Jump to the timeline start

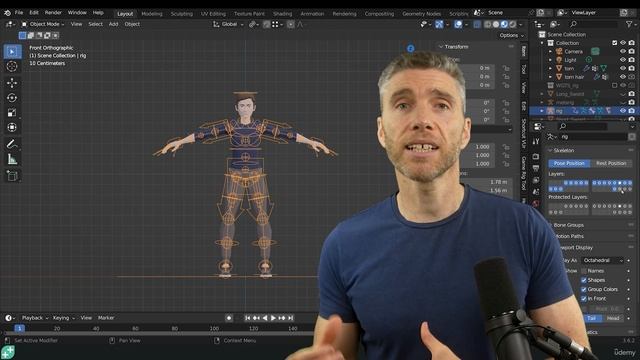(247, 318)
